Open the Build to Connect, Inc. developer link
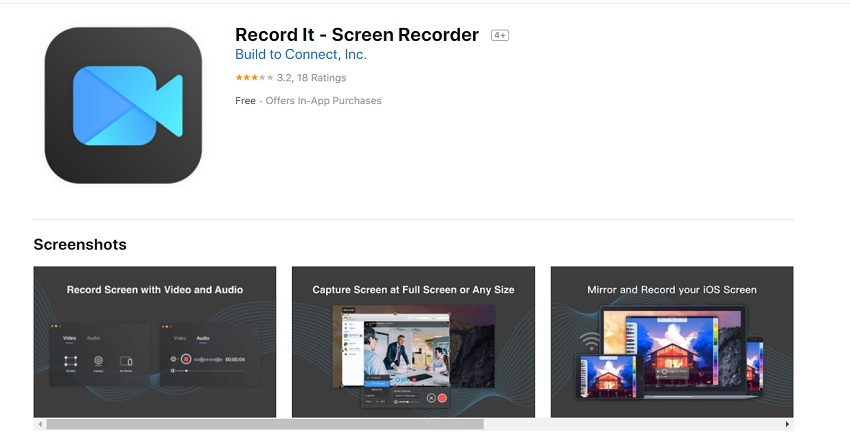Screen dimensions: 850x443 tap(300, 55)
